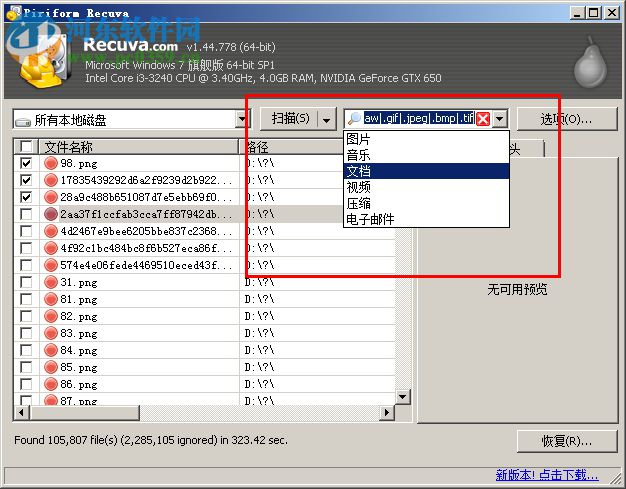Sort by the 路径 column header
This screenshot has width=626, height=489.
291,147
